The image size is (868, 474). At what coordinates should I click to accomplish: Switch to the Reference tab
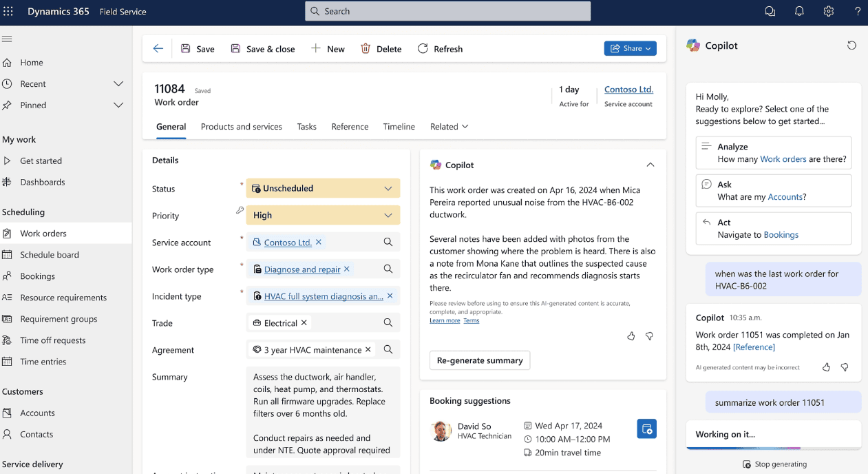tap(350, 127)
